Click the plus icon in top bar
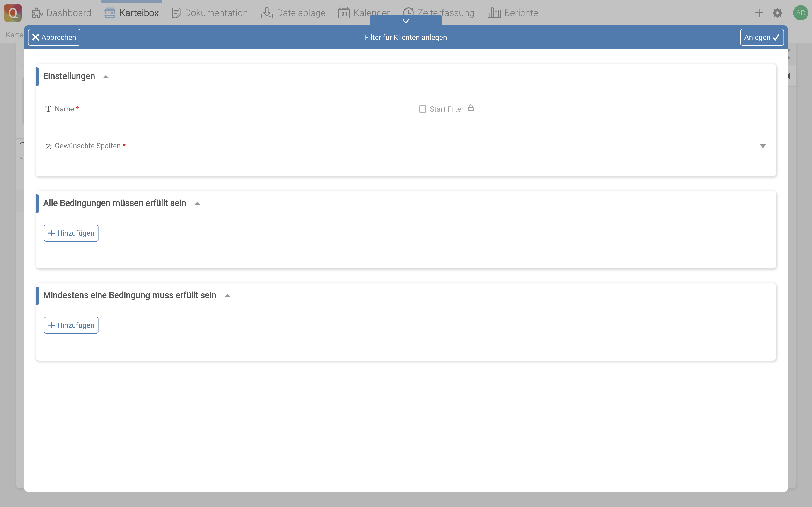The image size is (812, 507). click(759, 13)
